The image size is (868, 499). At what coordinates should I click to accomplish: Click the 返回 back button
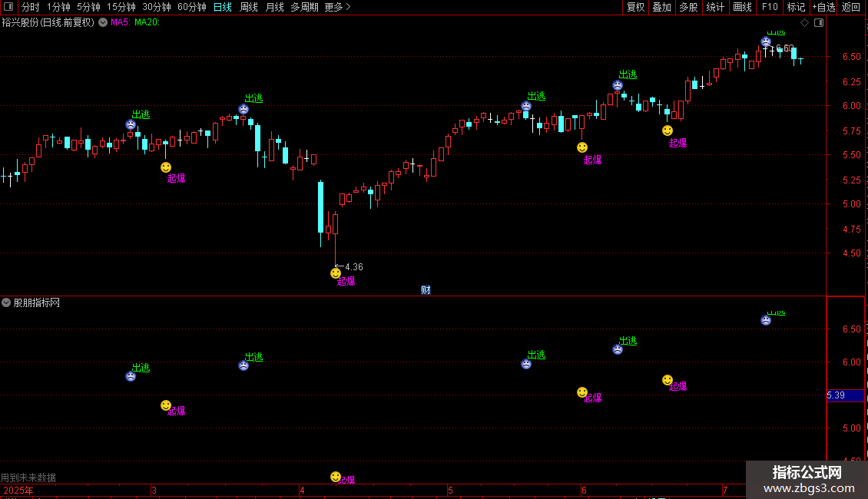(x=851, y=7)
